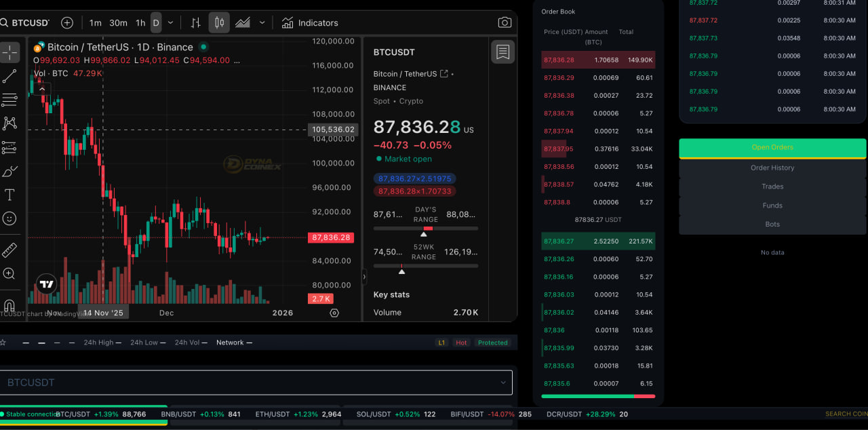Open the Funds tab
The height and width of the screenshot is (430, 868).
coord(772,206)
